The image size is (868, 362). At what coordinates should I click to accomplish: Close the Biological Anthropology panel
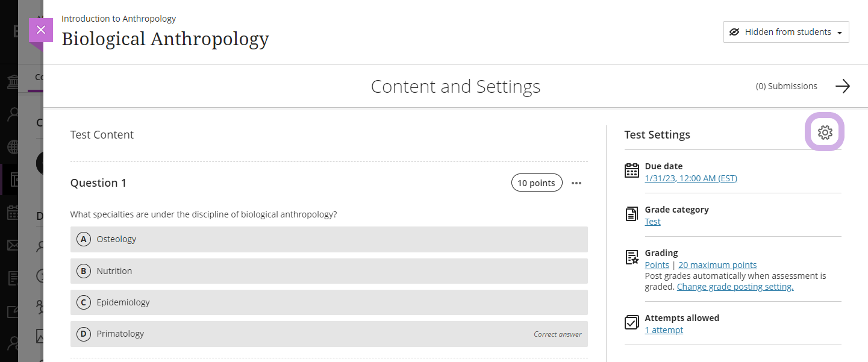click(x=41, y=30)
